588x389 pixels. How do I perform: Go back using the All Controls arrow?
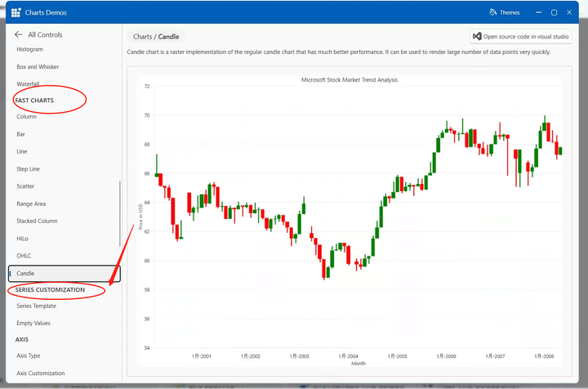(18, 34)
